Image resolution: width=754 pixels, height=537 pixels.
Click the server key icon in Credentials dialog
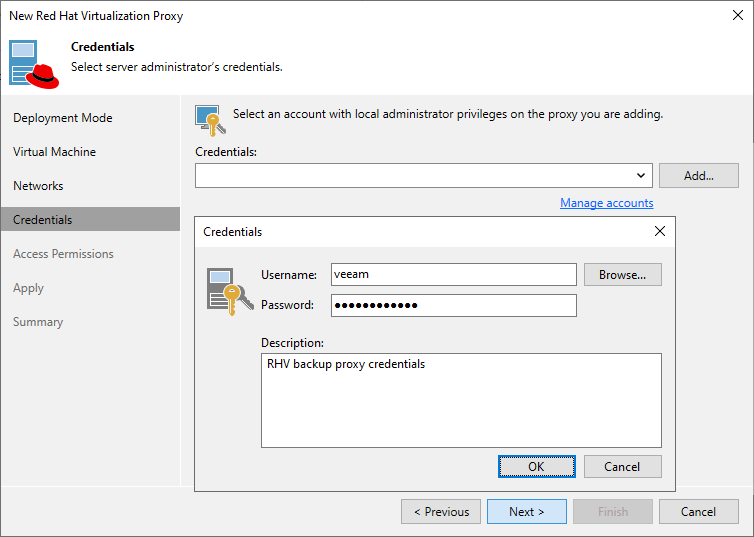coord(225,290)
